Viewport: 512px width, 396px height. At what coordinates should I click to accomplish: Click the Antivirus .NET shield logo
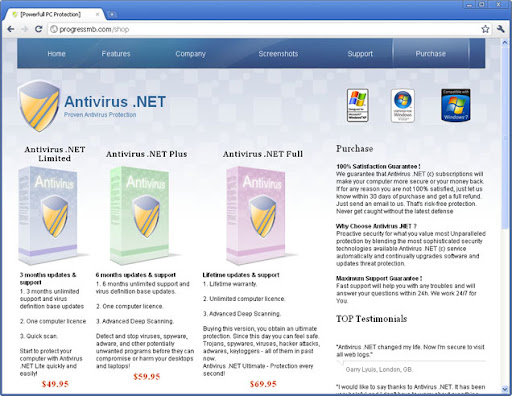pyautogui.click(x=39, y=106)
